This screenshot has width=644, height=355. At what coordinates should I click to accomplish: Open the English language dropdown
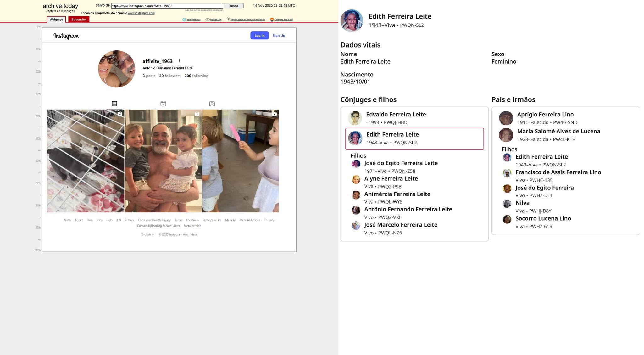[x=147, y=234]
